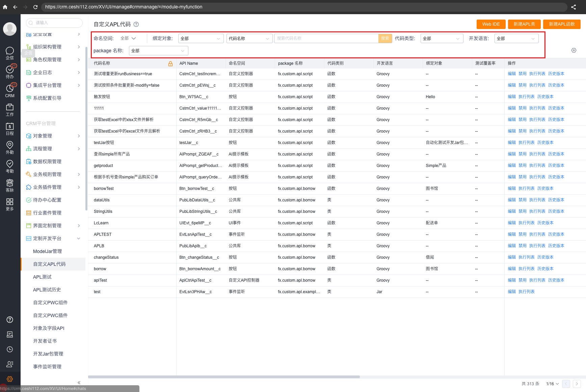The height and width of the screenshot is (392, 586).
Task: Expand the package 名称 dropdown
Action: pyautogui.click(x=158, y=51)
